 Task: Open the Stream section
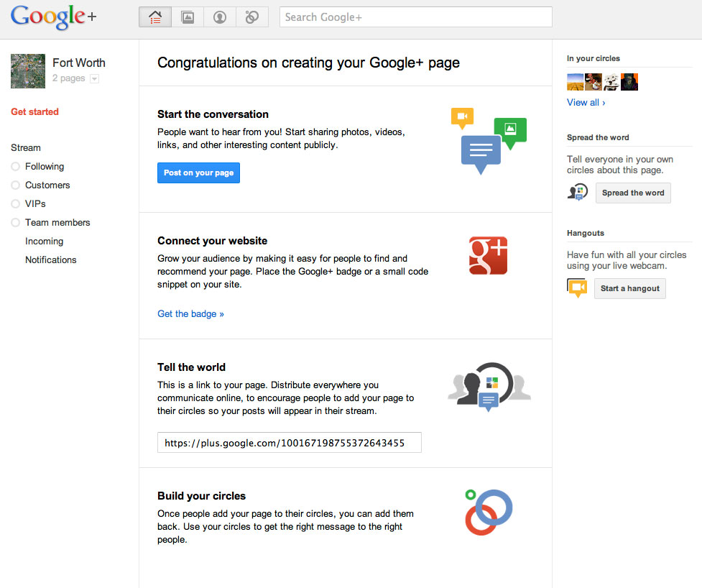tap(26, 148)
